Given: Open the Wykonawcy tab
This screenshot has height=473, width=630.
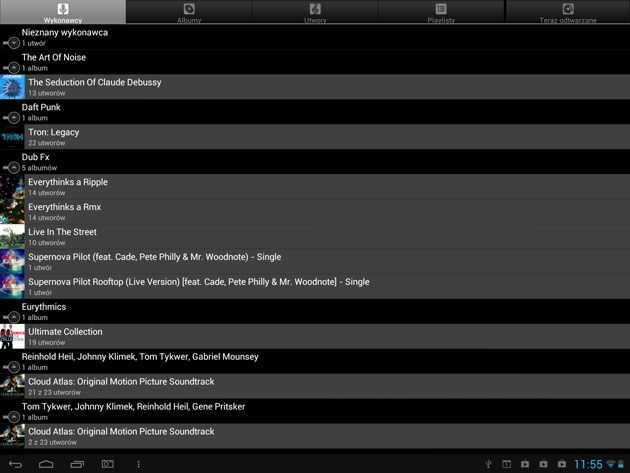Looking at the screenshot, I should (63, 12).
